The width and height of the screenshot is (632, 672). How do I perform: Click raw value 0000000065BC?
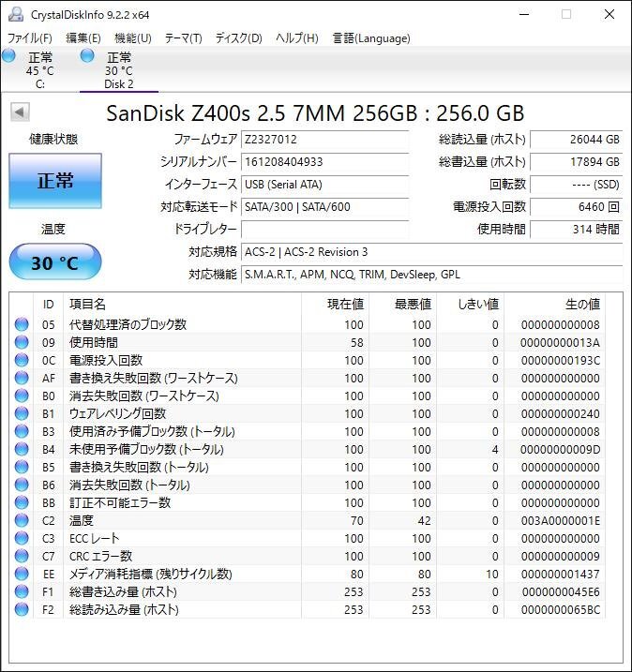(560, 609)
